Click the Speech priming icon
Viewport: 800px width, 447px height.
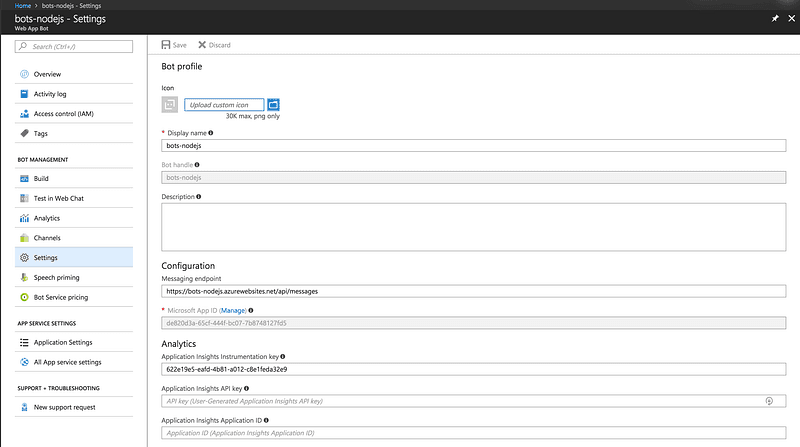24,278
